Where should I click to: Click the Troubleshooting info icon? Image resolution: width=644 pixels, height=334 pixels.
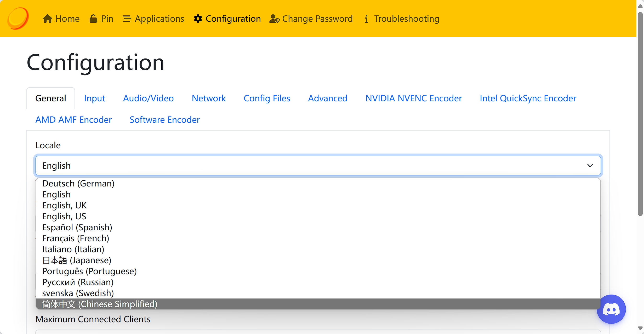point(366,19)
